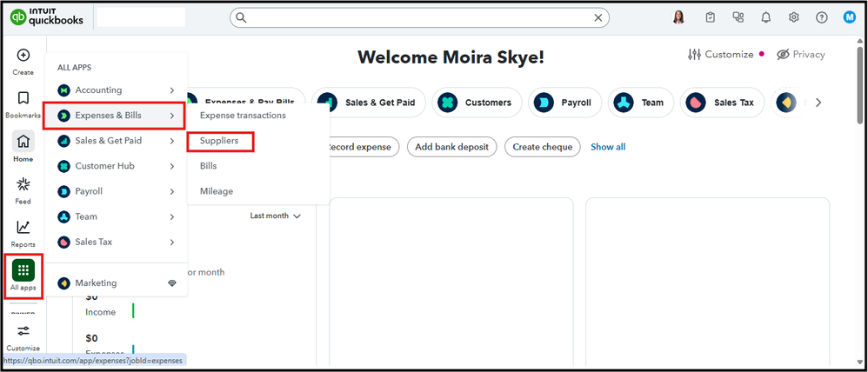
Task: Select Accounting in the All Apps menu
Action: tap(115, 90)
